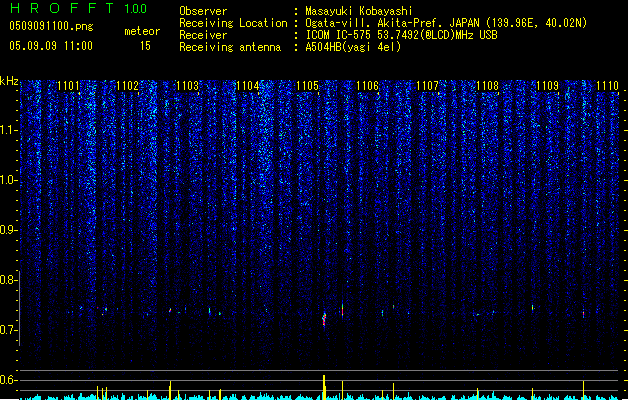Click the version number 1.0.0
The height and width of the screenshot is (400, 629).
coord(135,8)
